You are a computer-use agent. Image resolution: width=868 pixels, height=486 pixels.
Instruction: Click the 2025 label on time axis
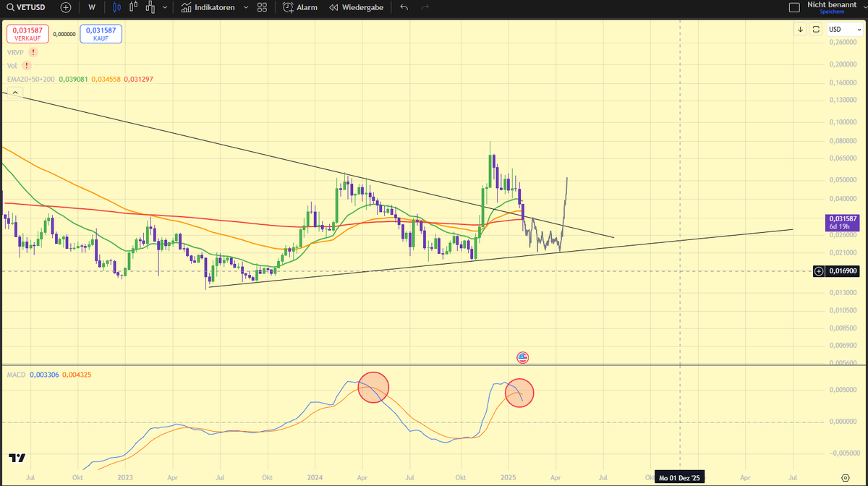click(x=509, y=478)
